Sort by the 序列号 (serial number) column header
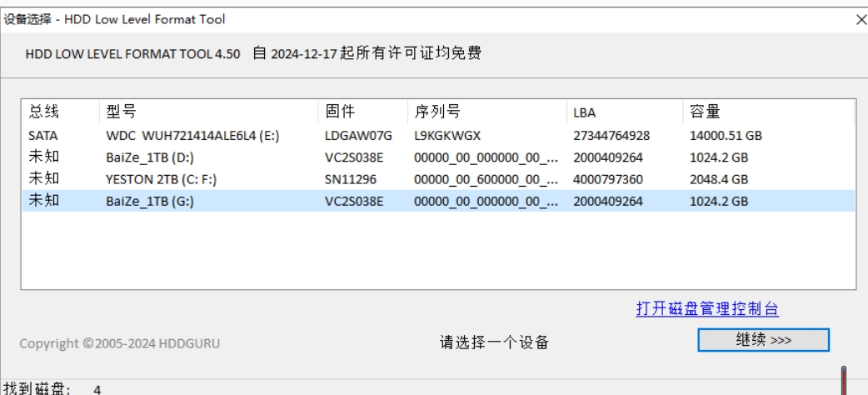Viewport: 868px width, 395px height. (x=437, y=112)
